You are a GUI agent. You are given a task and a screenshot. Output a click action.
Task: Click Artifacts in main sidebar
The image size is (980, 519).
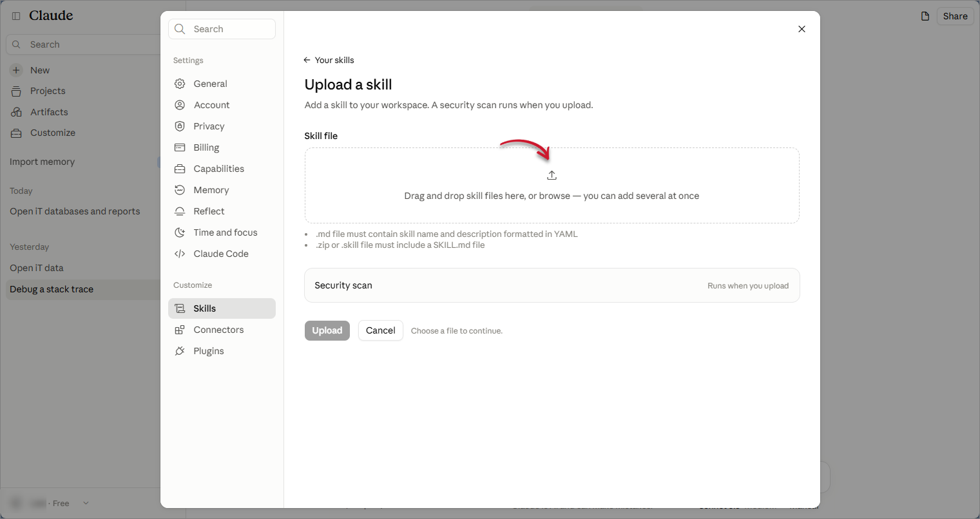(49, 112)
